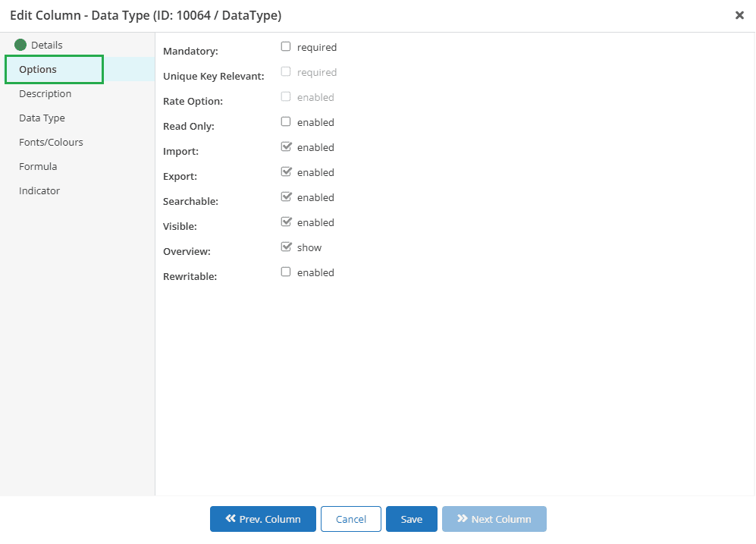Close the Edit Column dialog

(x=739, y=15)
